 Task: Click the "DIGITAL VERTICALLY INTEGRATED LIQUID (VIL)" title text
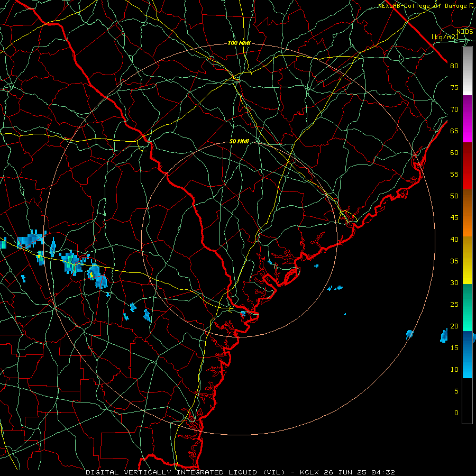pyautogui.click(x=186, y=472)
